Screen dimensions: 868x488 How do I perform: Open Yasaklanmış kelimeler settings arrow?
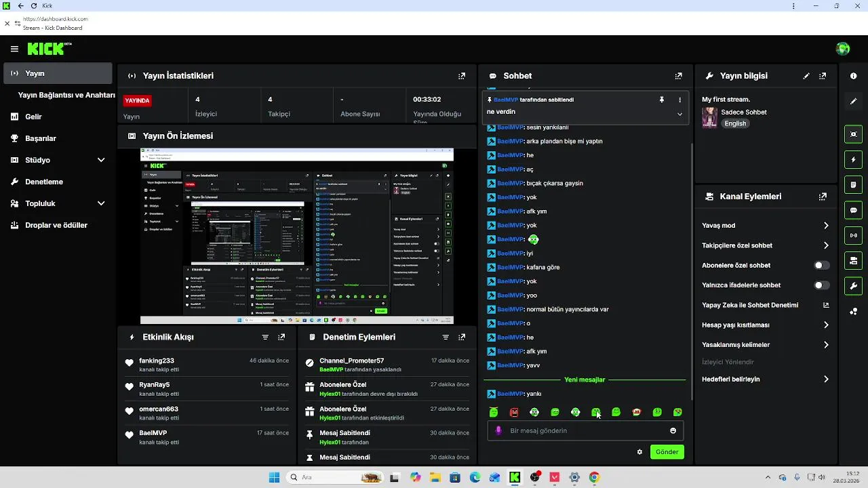(826, 345)
